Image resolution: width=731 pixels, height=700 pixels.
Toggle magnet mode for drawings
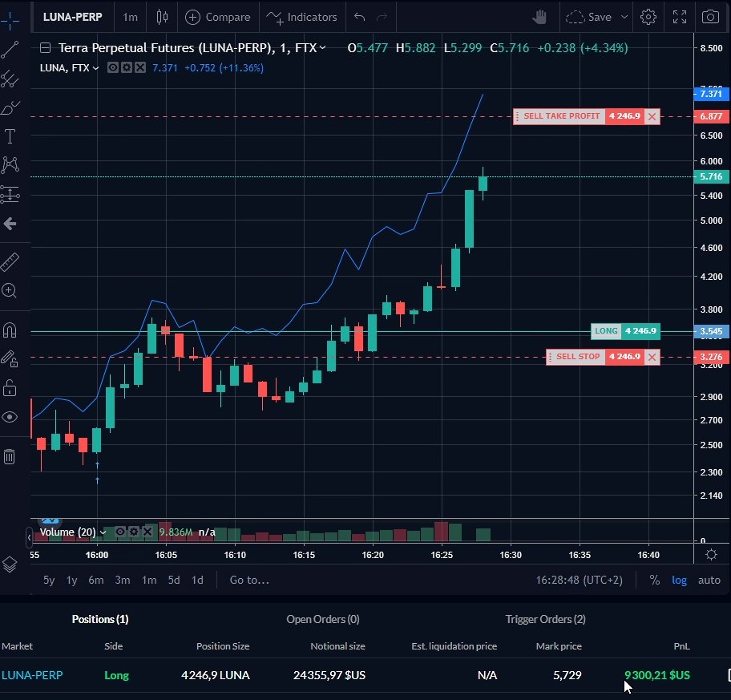point(10,330)
